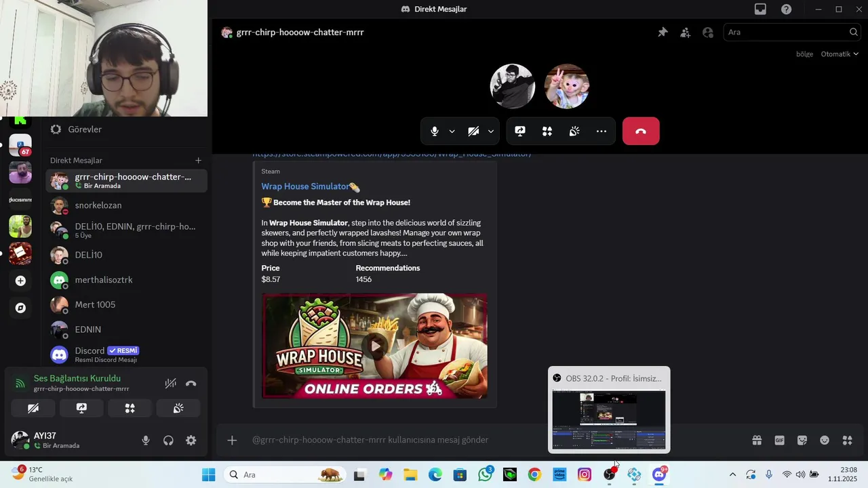Viewport: 868px width, 488px height.
Task: Turn on camera in voice panel
Action: coord(33,408)
